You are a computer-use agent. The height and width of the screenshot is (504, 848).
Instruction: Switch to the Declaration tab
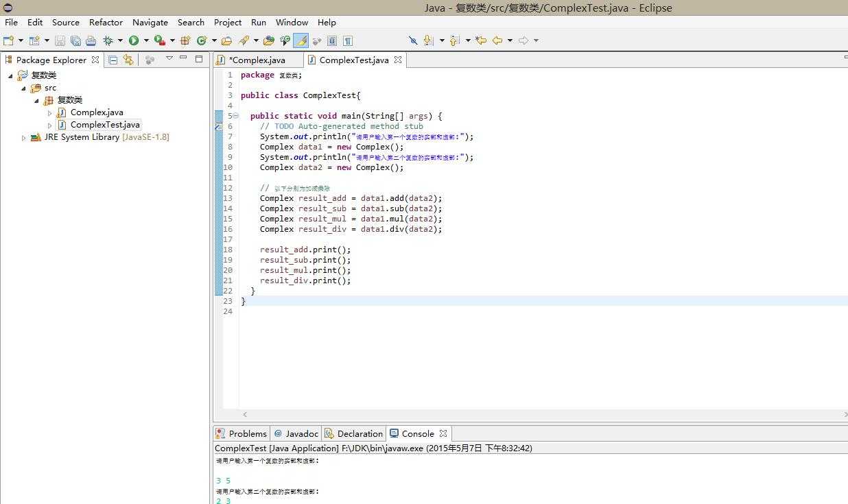353,433
